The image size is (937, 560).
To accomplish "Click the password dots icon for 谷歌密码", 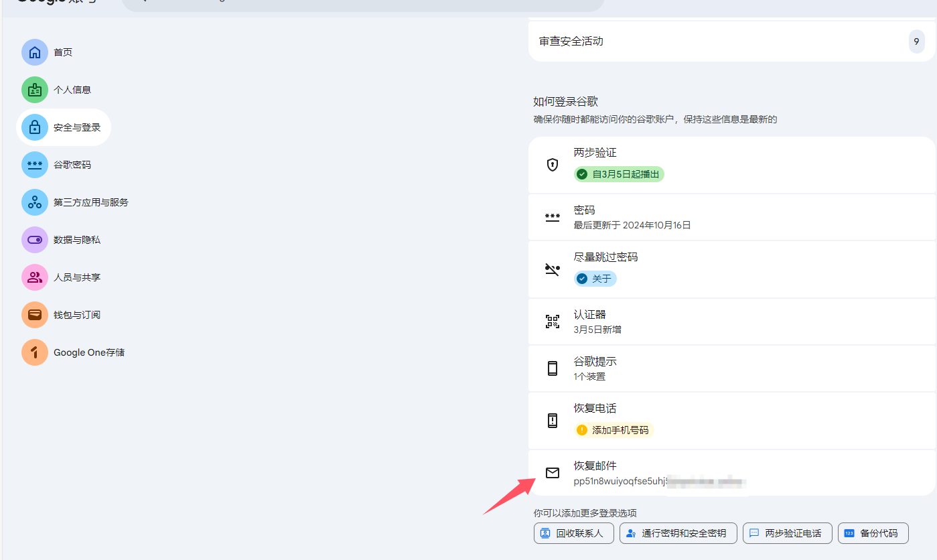I will point(35,165).
